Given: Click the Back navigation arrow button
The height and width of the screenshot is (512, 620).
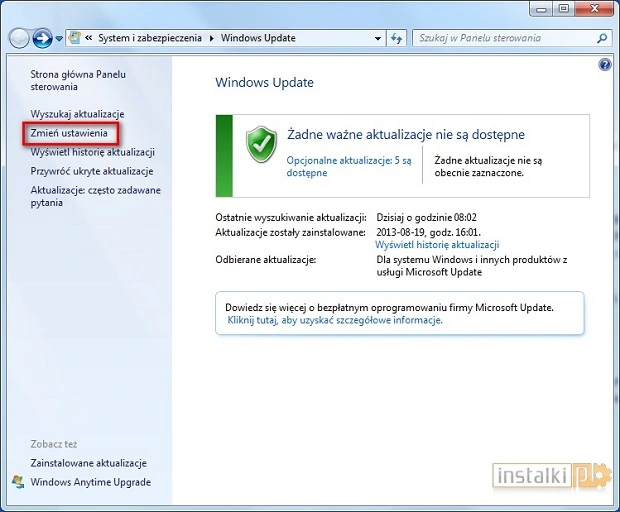Looking at the screenshot, I should coord(19,38).
